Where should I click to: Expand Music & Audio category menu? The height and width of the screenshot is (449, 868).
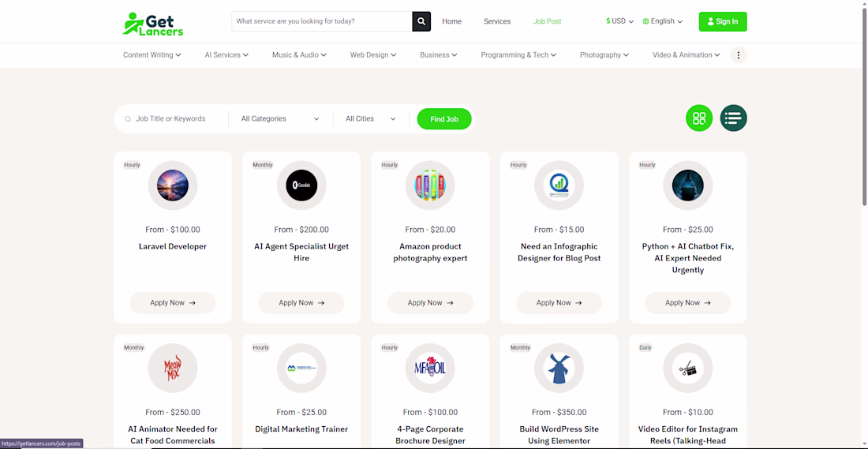pos(300,54)
